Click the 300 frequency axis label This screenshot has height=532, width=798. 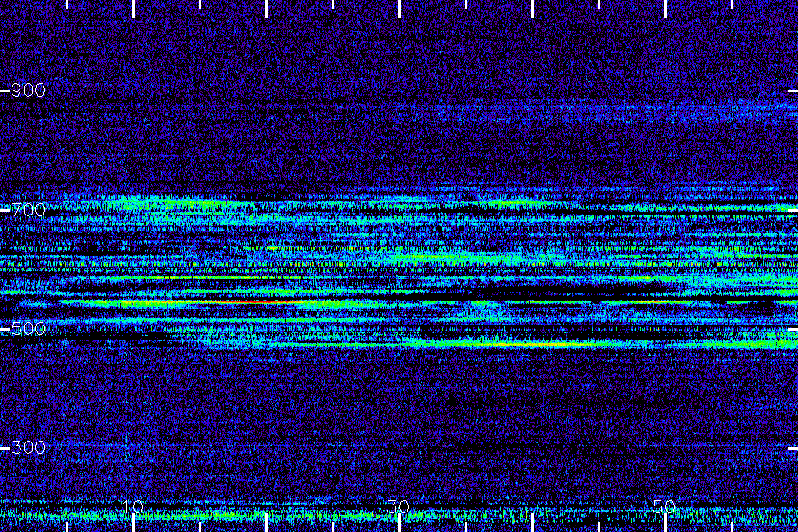[x=28, y=448]
